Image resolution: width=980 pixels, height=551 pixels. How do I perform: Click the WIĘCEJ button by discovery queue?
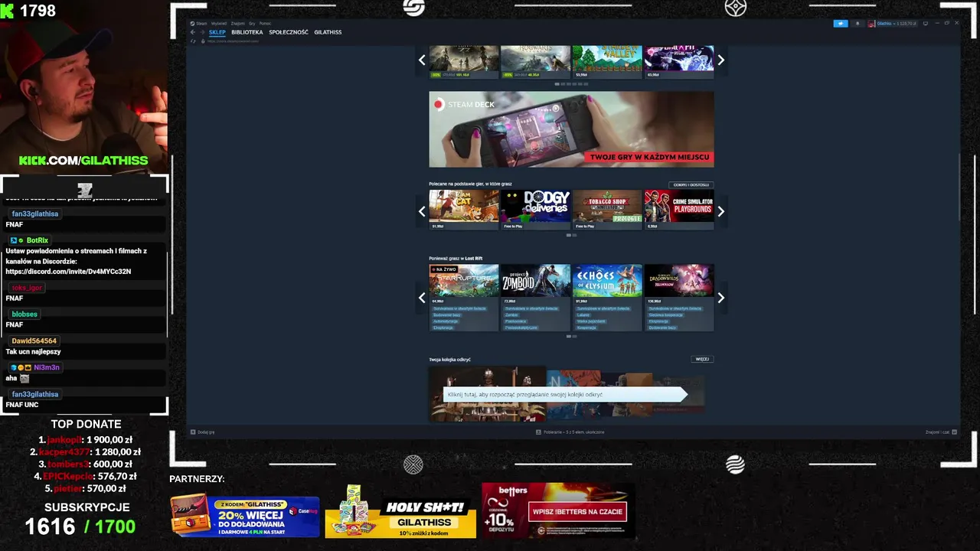[702, 359]
